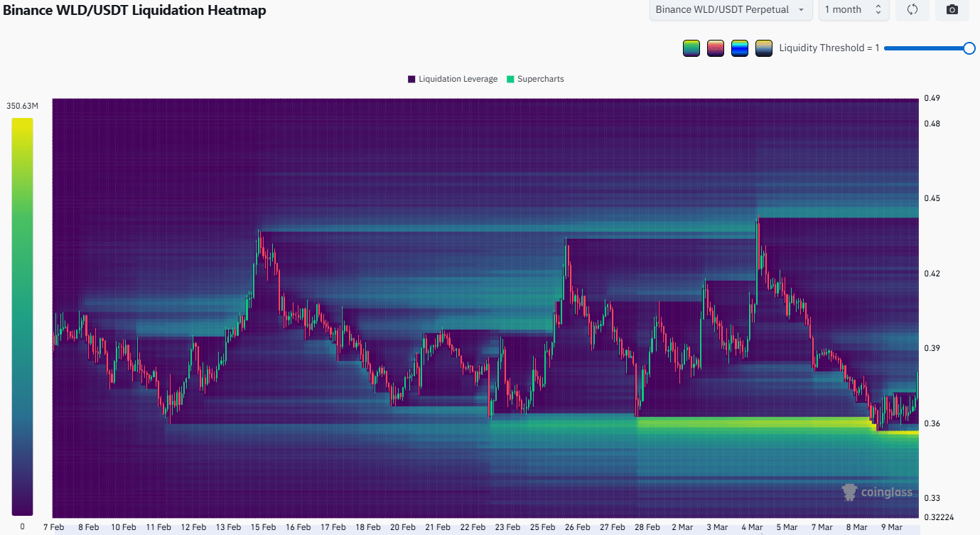This screenshot has width=980, height=535.
Task: Select the blue-cyan heatmap color theme
Action: 740,48
